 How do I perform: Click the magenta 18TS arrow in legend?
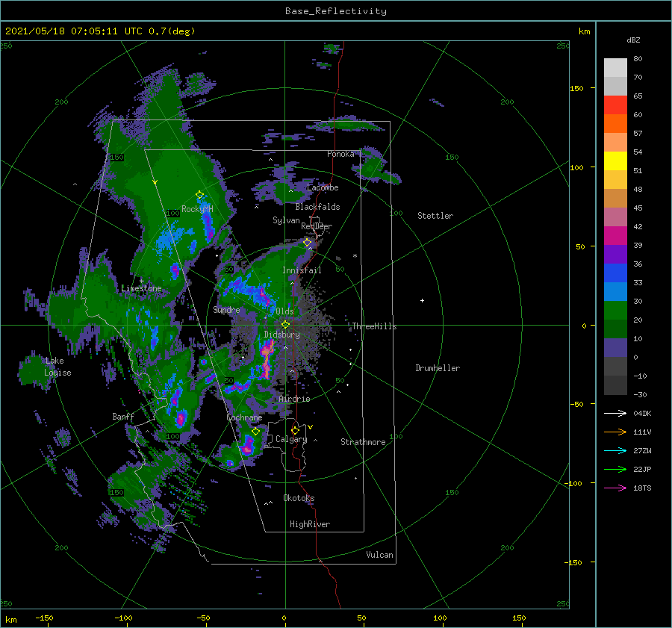pyautogui.click(x=615, y=488)
